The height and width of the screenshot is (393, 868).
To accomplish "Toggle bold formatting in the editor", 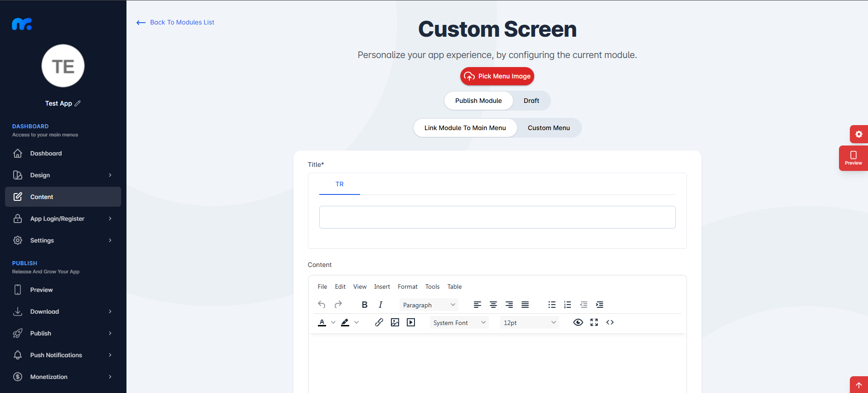I will click(x=365, y=305).
